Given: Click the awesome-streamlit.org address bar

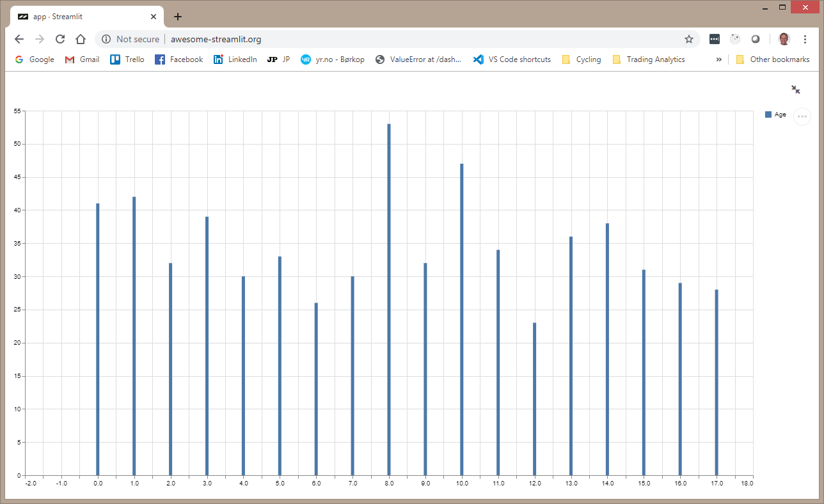Looking at the screenshot, I should tap(397, 39).
